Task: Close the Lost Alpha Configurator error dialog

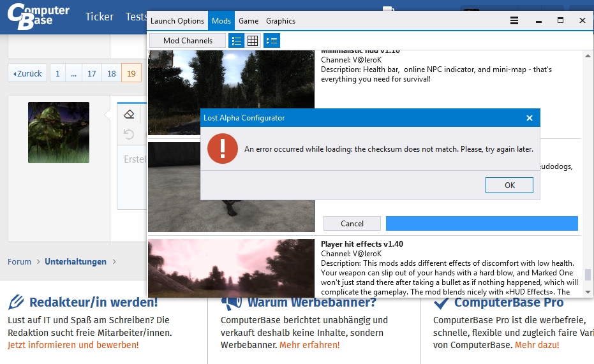Action: tap(530, 118)
